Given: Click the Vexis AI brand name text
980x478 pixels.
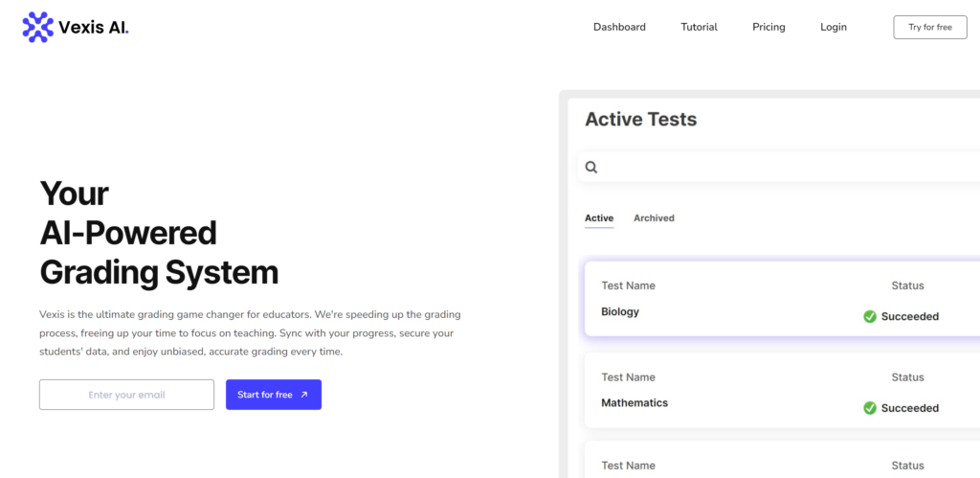Looking at the screenshot, I should (95, 27).
